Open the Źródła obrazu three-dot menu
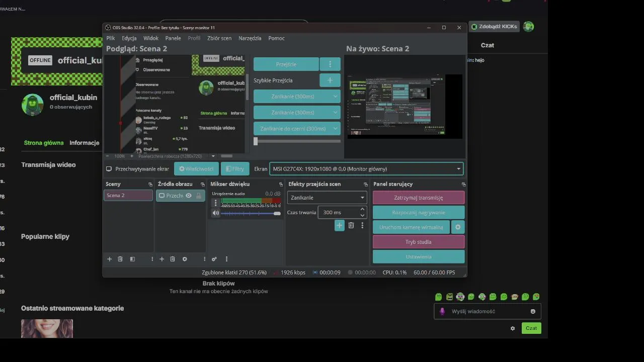The width and height of the screenshot is (644, 362). pyautogui.click(x=204, y=259)
